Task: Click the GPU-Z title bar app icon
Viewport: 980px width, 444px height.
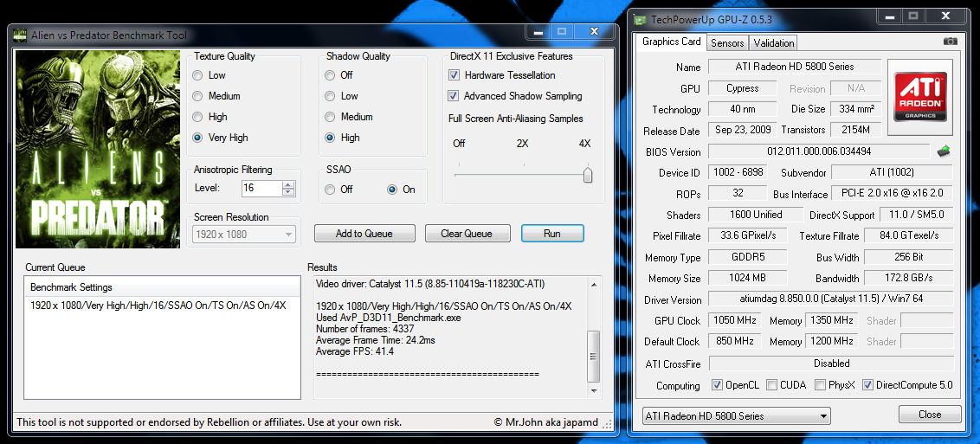Action: tap(641, 19)
